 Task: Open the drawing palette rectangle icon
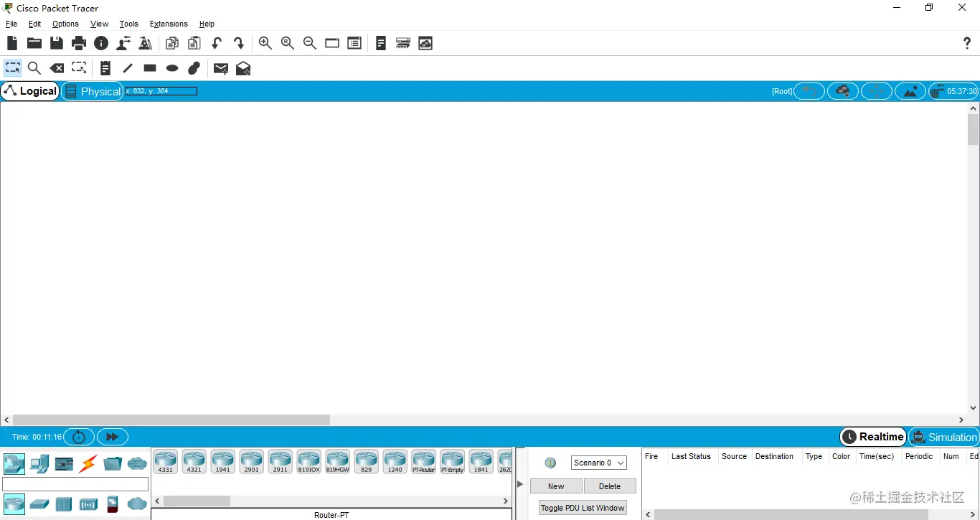pos(332,43)
